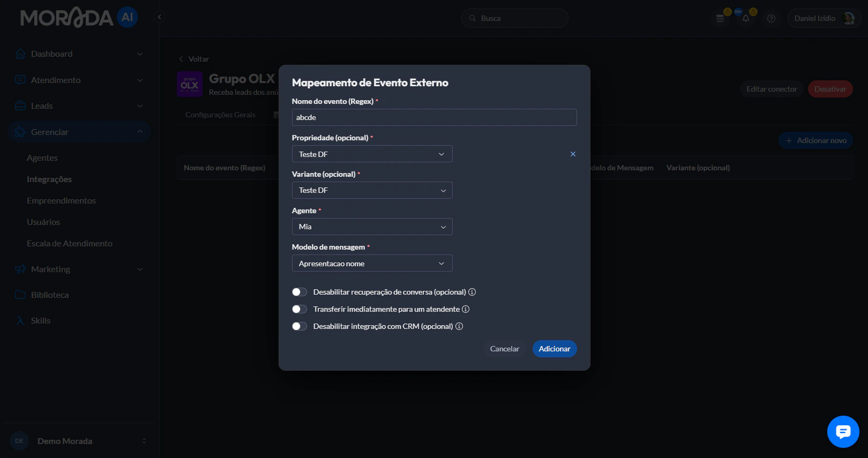
Task: Open the Demo Morada workspace switcher
Action: pyautogui.click(x=79, y=441)
